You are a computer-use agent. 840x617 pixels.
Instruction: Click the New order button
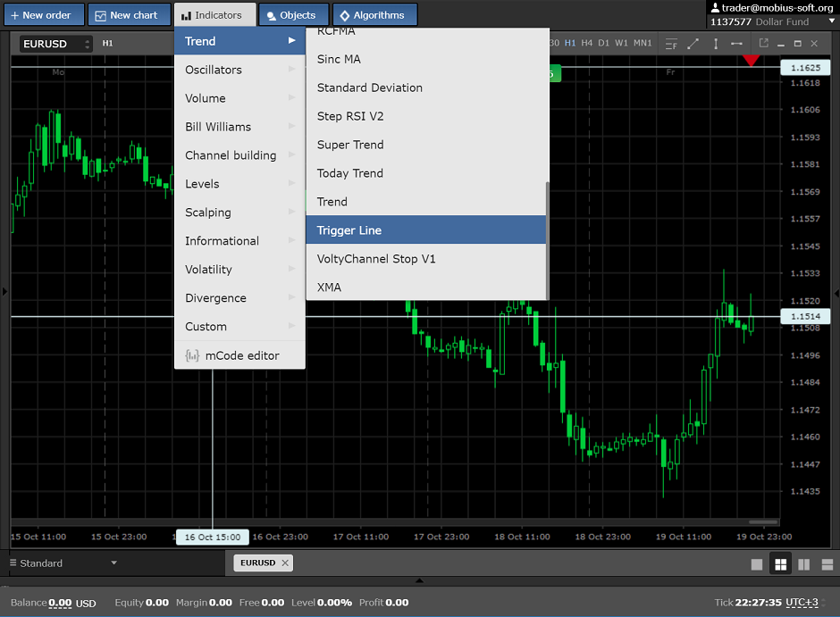tap(44, 15)
